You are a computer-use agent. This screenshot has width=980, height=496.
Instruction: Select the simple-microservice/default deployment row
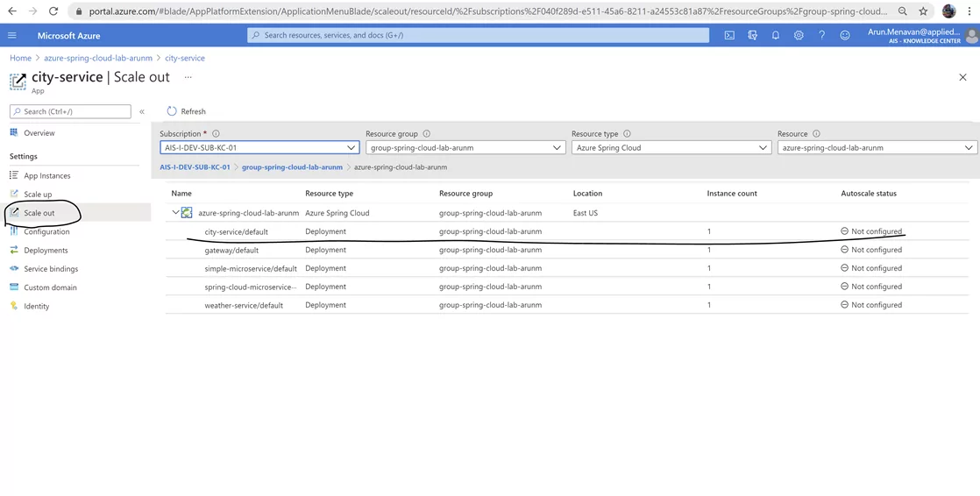coord(567,268)
